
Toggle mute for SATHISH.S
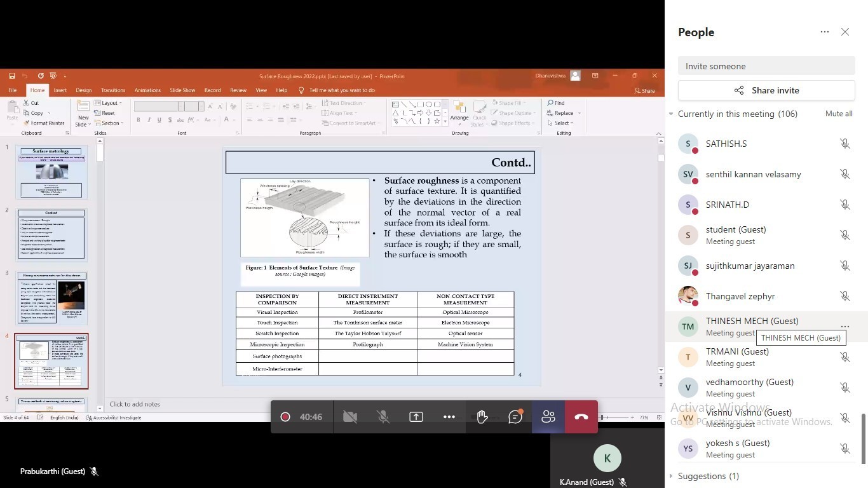[x=844, y=144]
